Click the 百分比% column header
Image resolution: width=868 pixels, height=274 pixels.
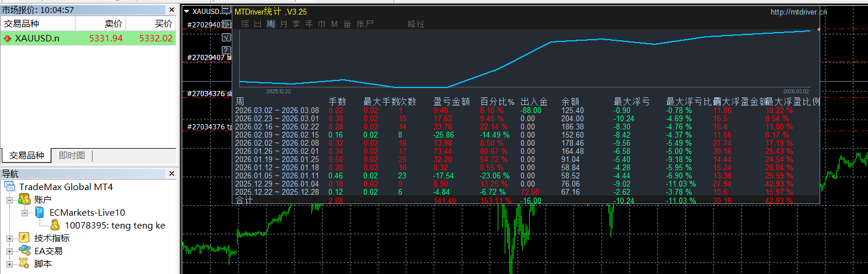tap(497, 101)
